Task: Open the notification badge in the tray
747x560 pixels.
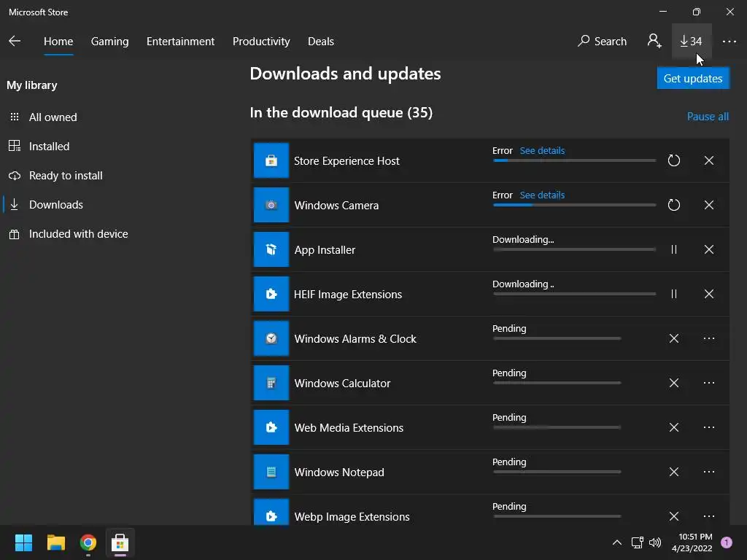Action: tap(726, 542)
